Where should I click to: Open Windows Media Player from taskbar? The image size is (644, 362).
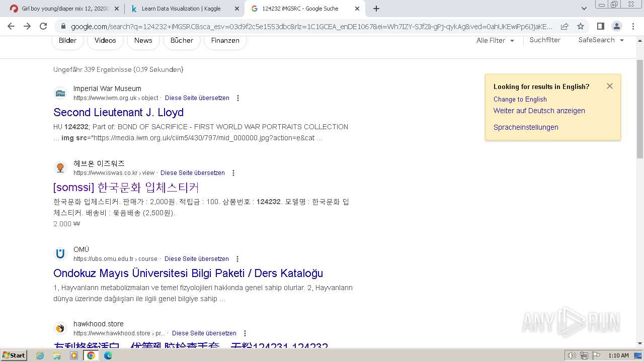74,355
